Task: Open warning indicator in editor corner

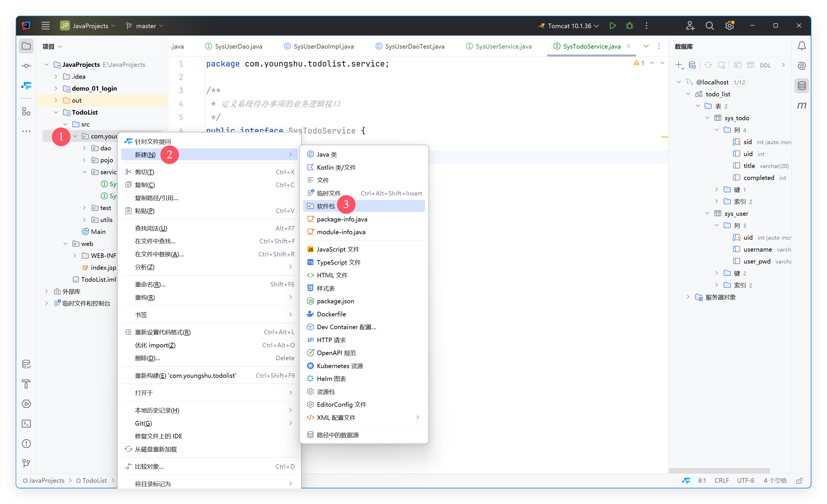Action: pos(639,63)
